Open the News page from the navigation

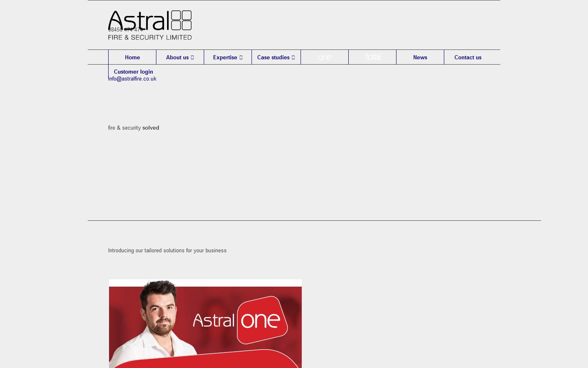pos(420,57)
